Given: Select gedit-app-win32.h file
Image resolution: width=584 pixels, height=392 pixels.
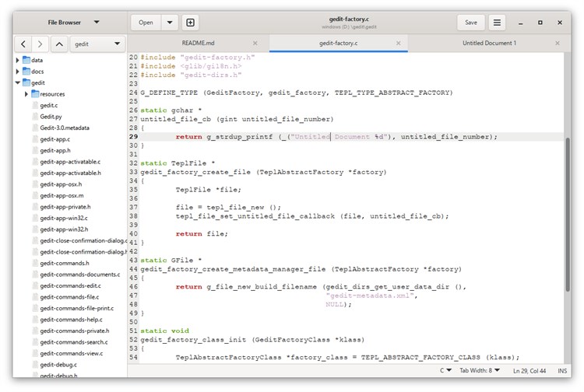Looking at the screenshot, I should tap(64, 229).
